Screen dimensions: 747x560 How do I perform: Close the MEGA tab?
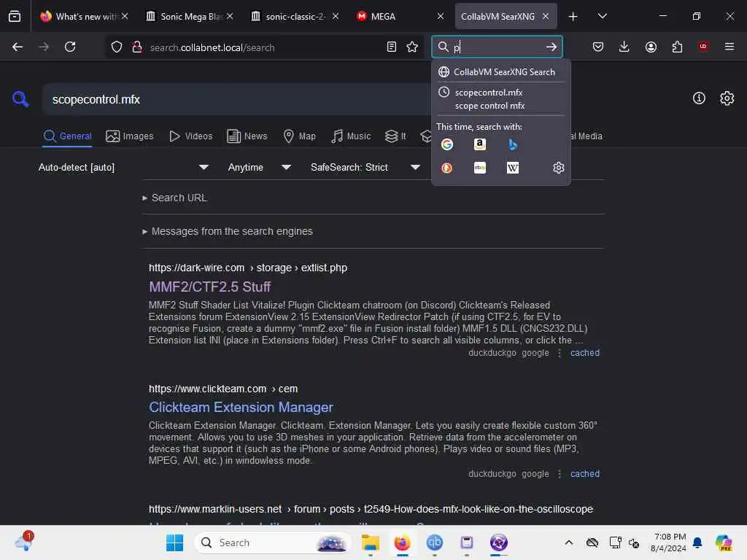pos(440,16)
